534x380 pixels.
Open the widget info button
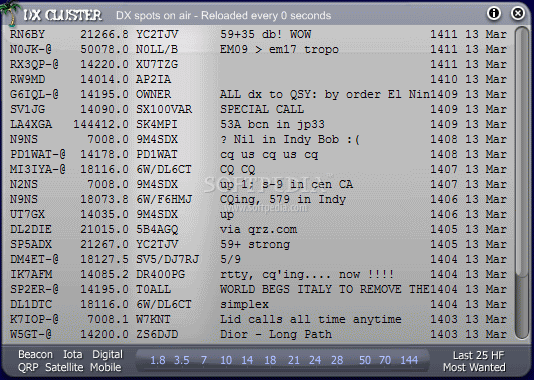[494, 13]
